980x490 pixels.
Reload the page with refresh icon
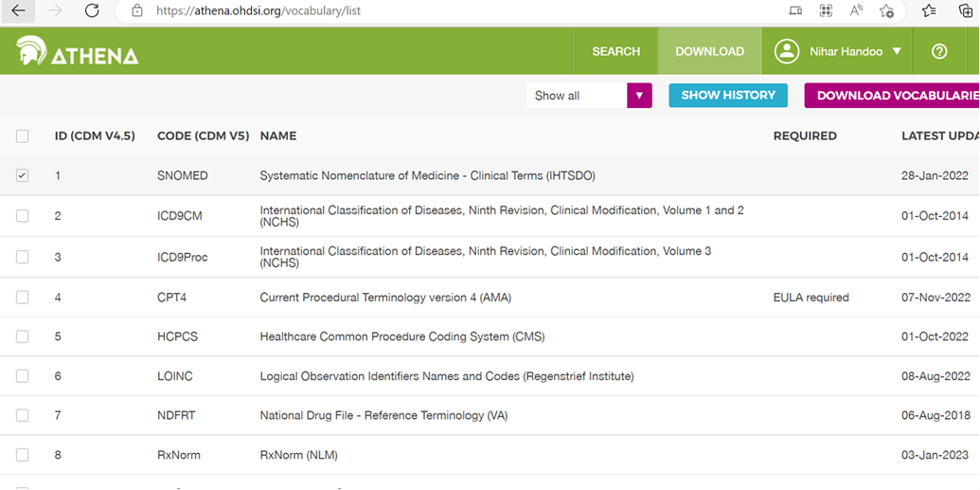click(x=93, y=10)
